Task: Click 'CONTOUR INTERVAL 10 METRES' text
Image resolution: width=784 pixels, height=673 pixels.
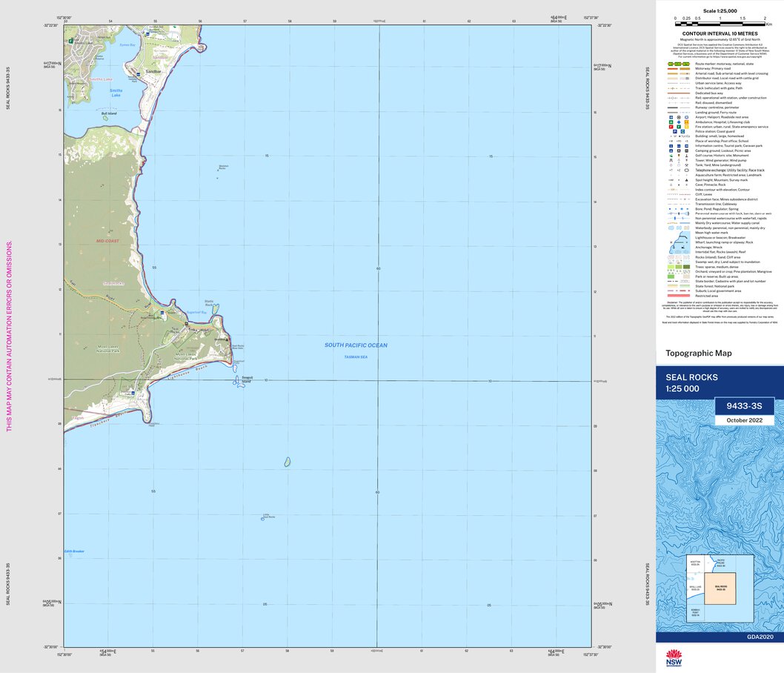Action: [x=720, y=33]
